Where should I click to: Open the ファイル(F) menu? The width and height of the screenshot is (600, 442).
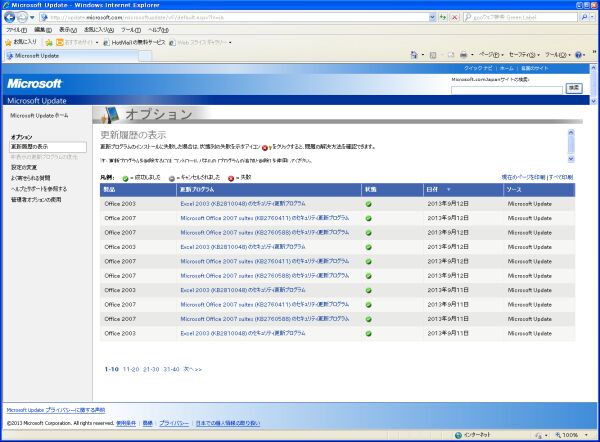coord(16,30)
